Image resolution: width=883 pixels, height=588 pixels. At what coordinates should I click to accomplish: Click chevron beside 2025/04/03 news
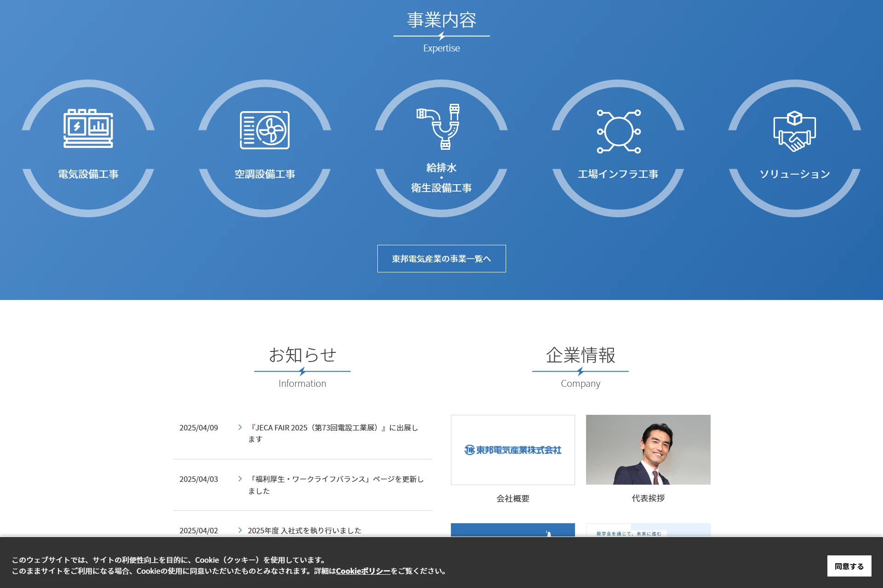(240, 479)
